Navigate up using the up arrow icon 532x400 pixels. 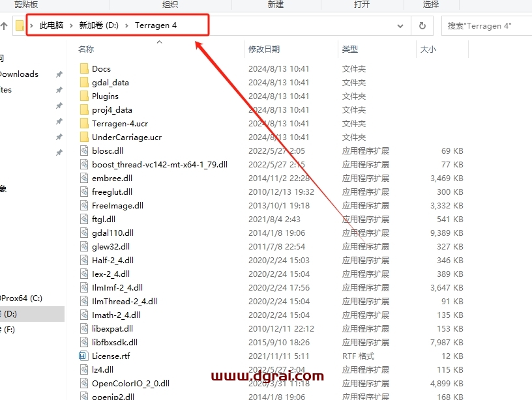pos(6,25)
